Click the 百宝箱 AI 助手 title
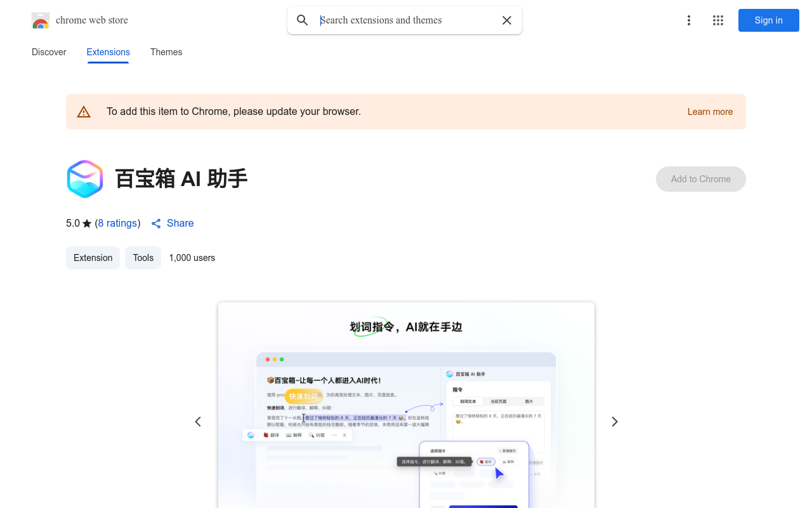The width and height of the screenshot is (812, 508). point(181,179)
